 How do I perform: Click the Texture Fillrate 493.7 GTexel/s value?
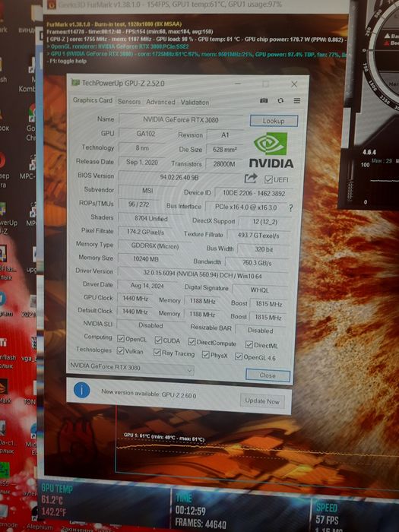[258, 235]
